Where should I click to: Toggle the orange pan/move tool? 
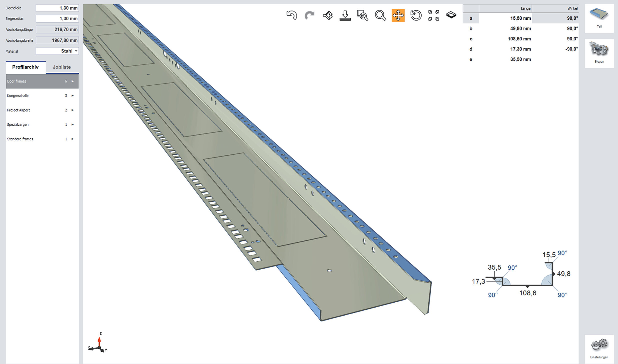pyautogui.click(x=398, y=15)
